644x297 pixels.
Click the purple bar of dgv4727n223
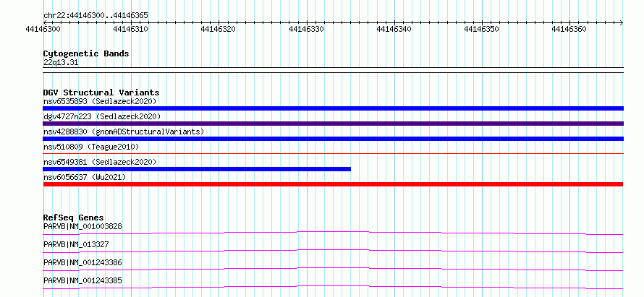coord(333,124)
